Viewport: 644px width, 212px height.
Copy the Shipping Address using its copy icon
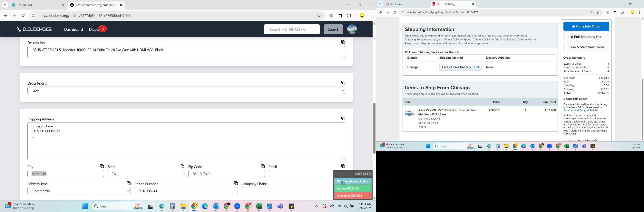click(343, 118)
